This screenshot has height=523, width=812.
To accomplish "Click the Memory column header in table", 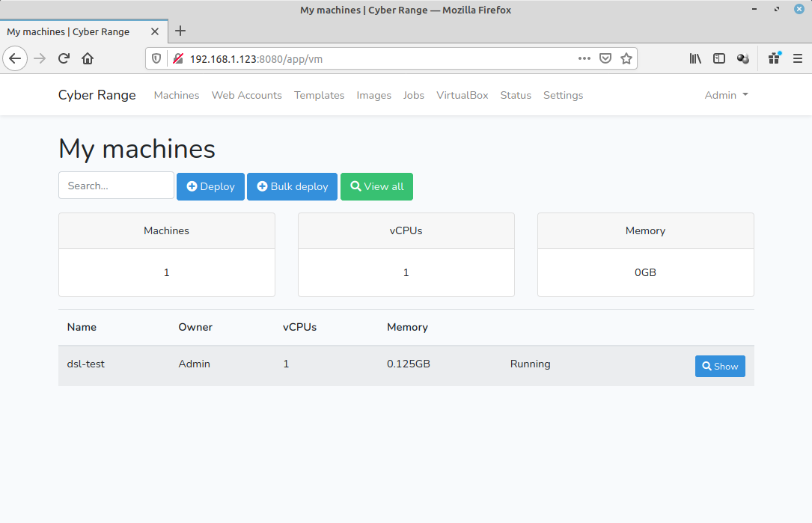I will [407, 327].
